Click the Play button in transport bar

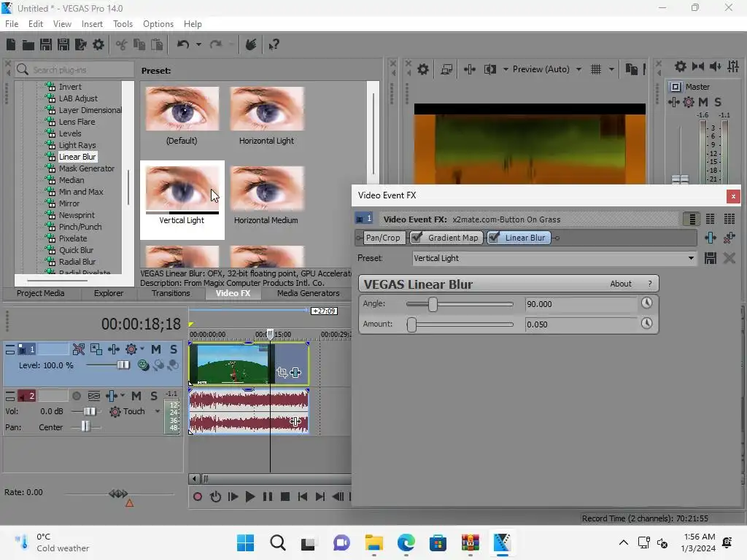point(250,497)
